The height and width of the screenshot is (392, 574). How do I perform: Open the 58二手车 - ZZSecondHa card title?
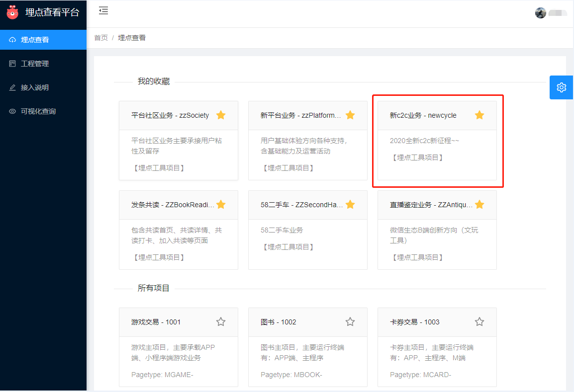[301, 205]
